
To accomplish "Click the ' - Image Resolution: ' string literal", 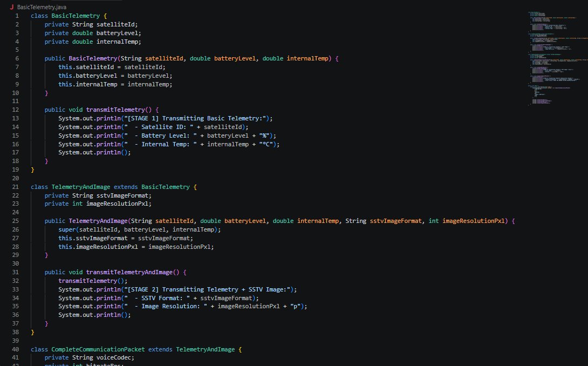I will click(166, 306).
